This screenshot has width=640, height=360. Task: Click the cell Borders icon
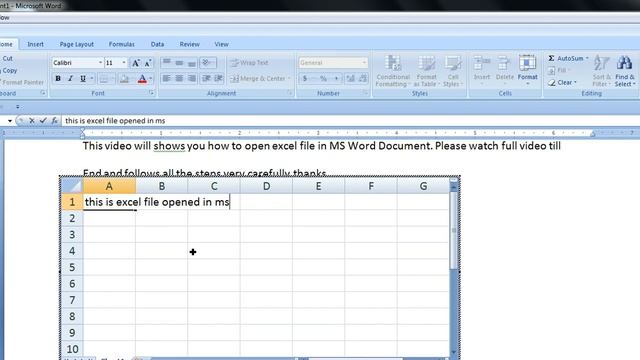[x=104, y=78]
